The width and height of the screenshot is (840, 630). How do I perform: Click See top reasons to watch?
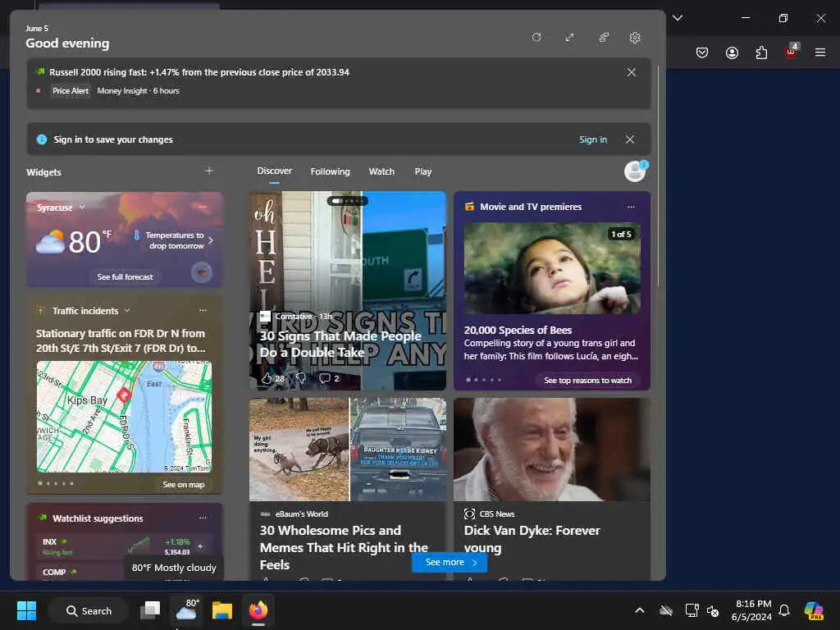(x=587, y=381)
